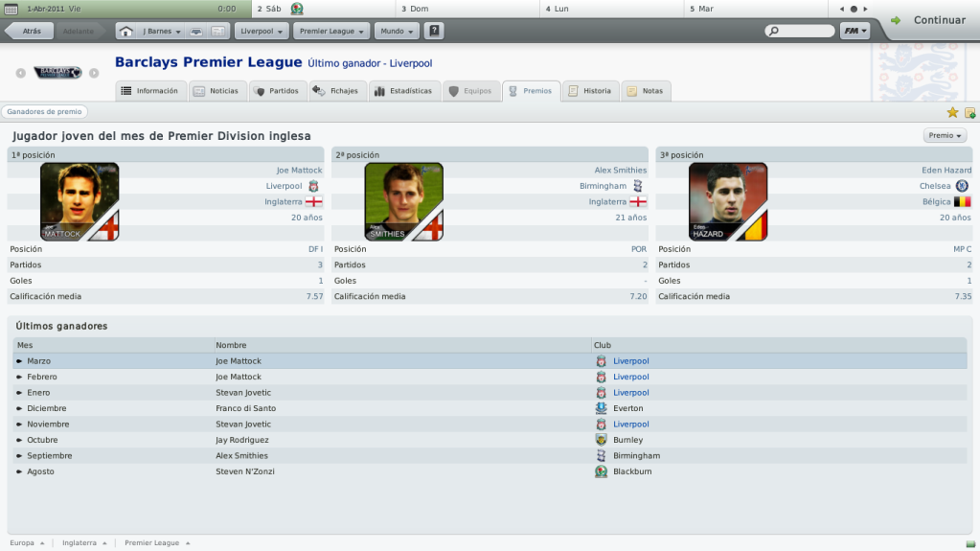Expand the Premio selector
The height and width of the screenshot is (551, 980).
[x=945, y=136]
